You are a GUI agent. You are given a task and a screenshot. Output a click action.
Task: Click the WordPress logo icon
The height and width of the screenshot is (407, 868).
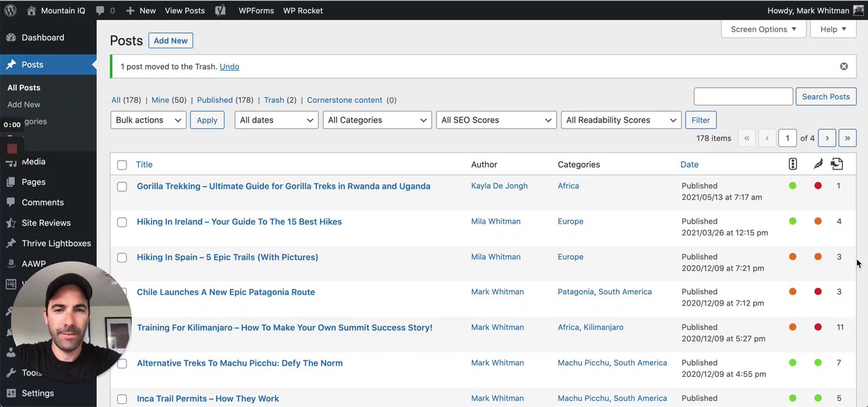[10, 10]
